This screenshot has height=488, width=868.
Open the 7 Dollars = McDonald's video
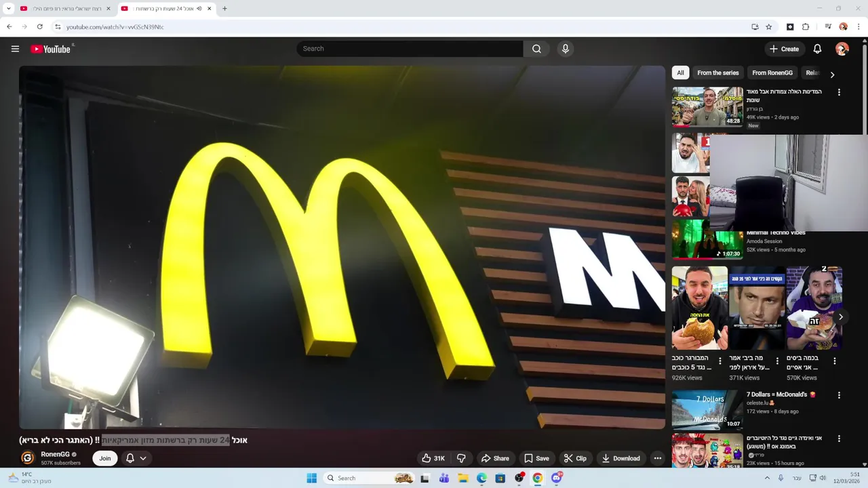[781, 394]
